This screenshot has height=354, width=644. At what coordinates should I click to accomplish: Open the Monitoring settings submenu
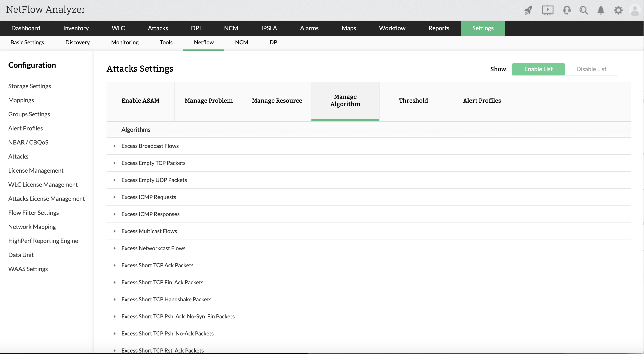(x=125, y=42)
